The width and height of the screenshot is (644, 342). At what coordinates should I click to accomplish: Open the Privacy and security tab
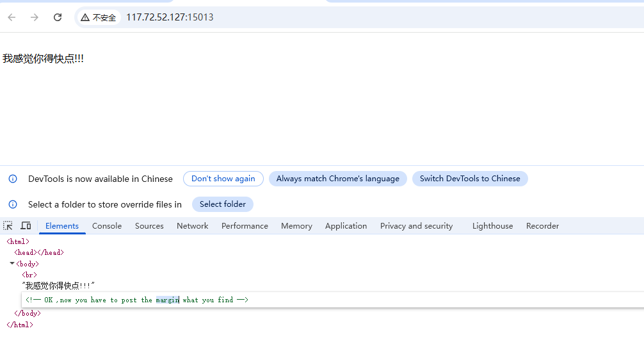[x=417, y=225]
